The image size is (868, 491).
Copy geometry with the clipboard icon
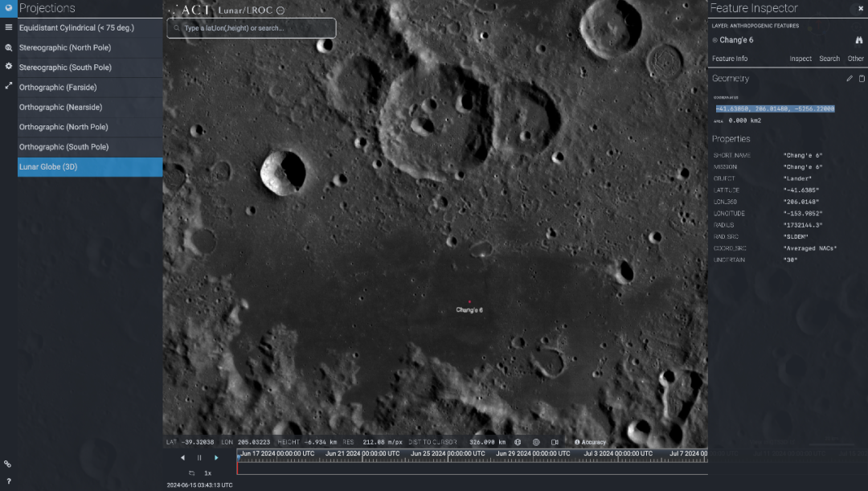tap(862, 79)
